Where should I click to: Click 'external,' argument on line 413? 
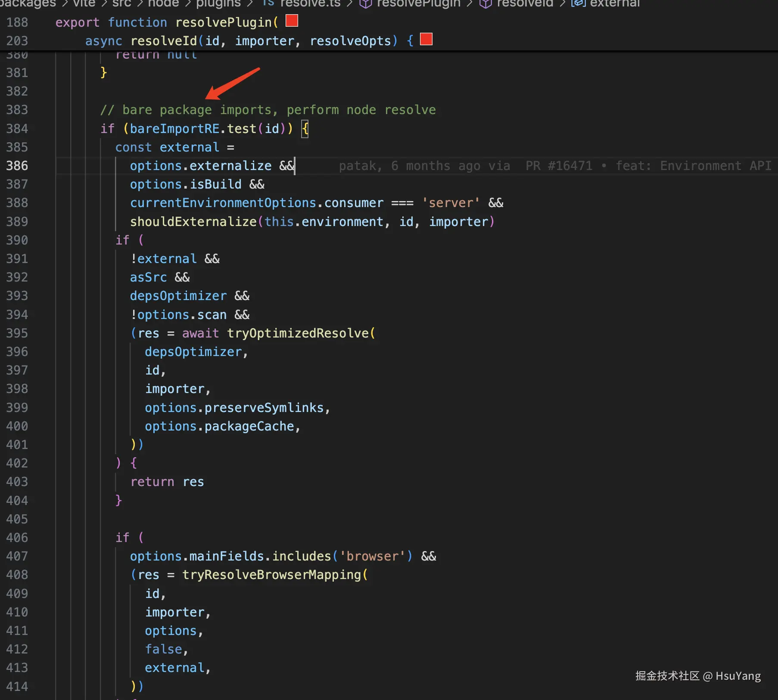[x=178, y=668]
